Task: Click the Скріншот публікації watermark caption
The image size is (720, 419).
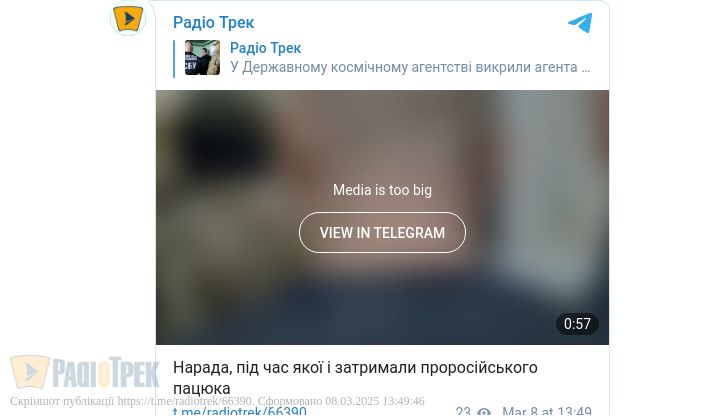Action: click(x=217, y=401)
